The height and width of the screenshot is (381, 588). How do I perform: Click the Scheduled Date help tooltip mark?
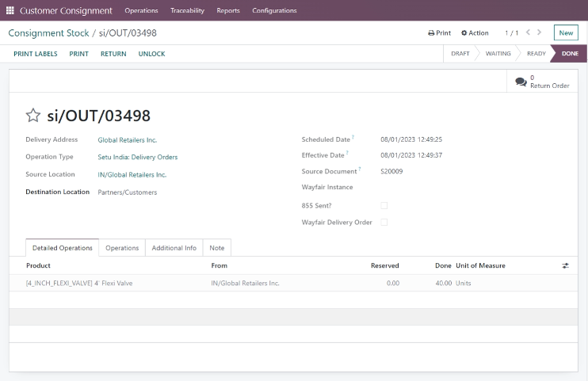[353, 137]
